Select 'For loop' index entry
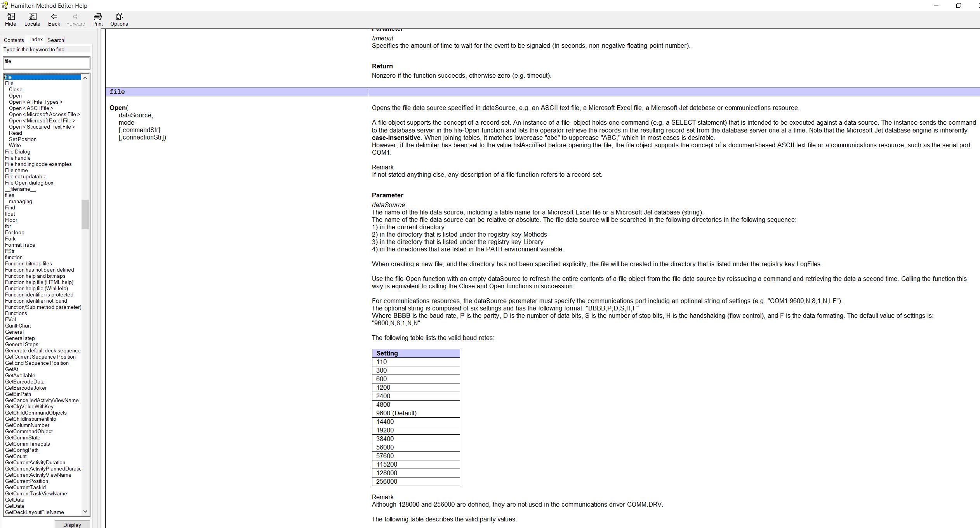 [x=14, y=232]
